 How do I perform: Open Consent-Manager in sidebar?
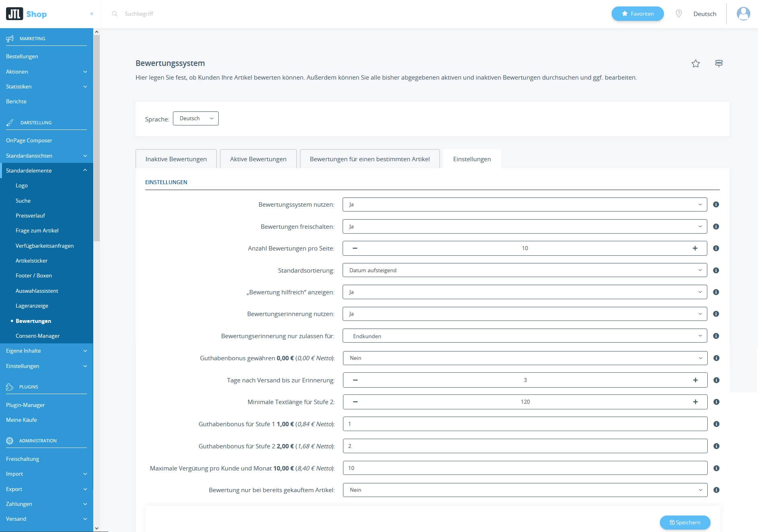[x=37, y=336]
